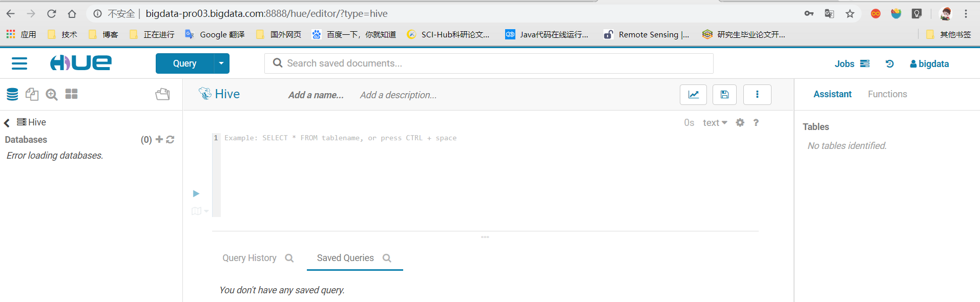Open the documents panel icon
Screen dimensions: 980x302
pos(32,94)
